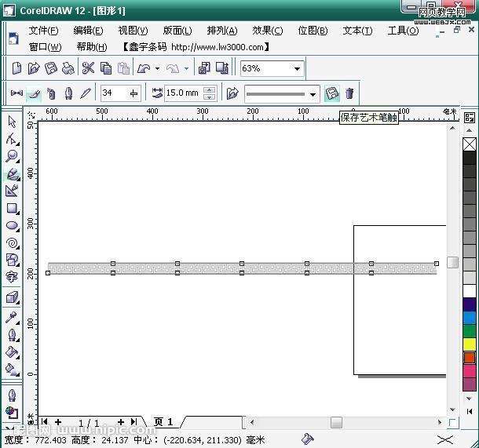Select the Outline pen tool
The image size is (479, 448).
[x=13, y=335]
